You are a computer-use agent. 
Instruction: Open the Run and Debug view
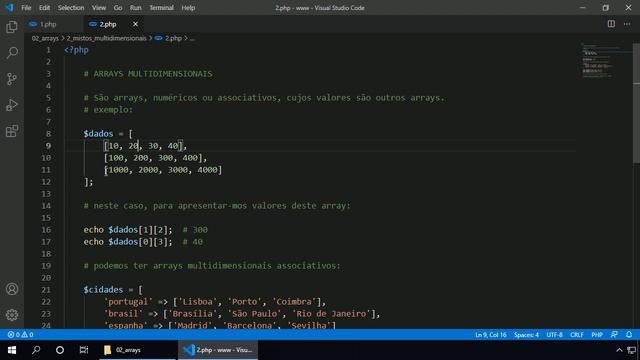click(x=12, y=105)
